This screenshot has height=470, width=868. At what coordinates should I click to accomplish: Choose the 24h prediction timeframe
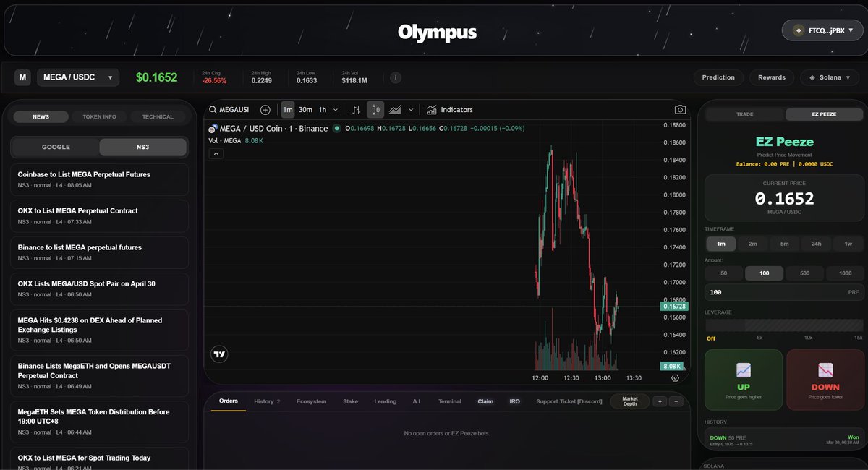click(x=816, y=244)
